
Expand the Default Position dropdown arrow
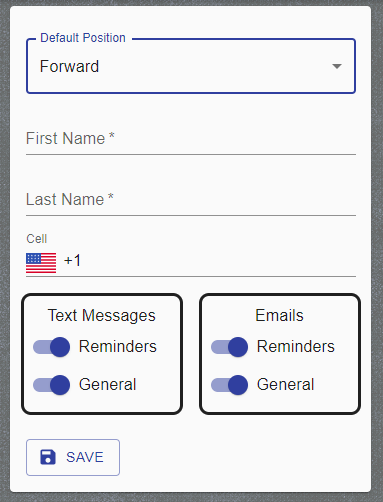pos(337,66)
